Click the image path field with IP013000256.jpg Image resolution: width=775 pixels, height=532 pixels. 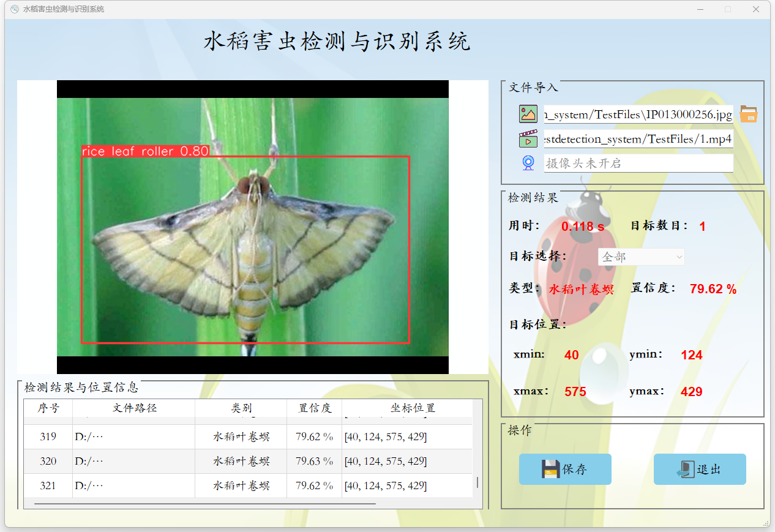pyautogui.click(x=638, y=114)
